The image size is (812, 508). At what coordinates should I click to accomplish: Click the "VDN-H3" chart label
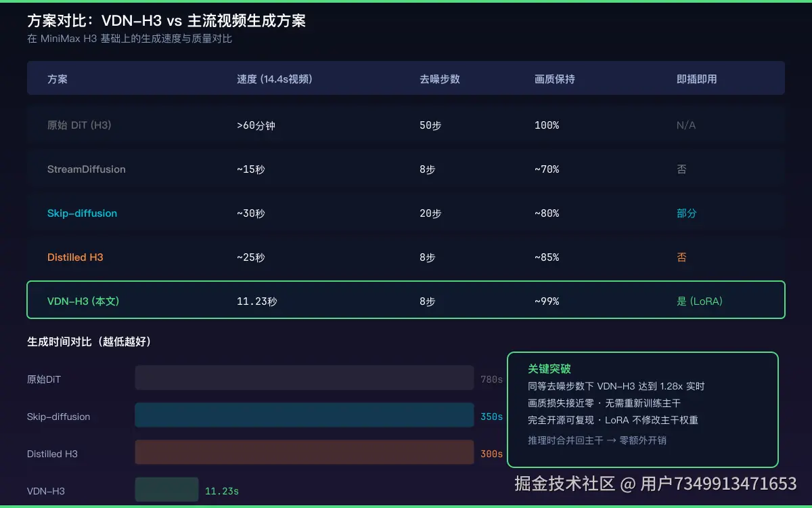[x=46, y=491]
